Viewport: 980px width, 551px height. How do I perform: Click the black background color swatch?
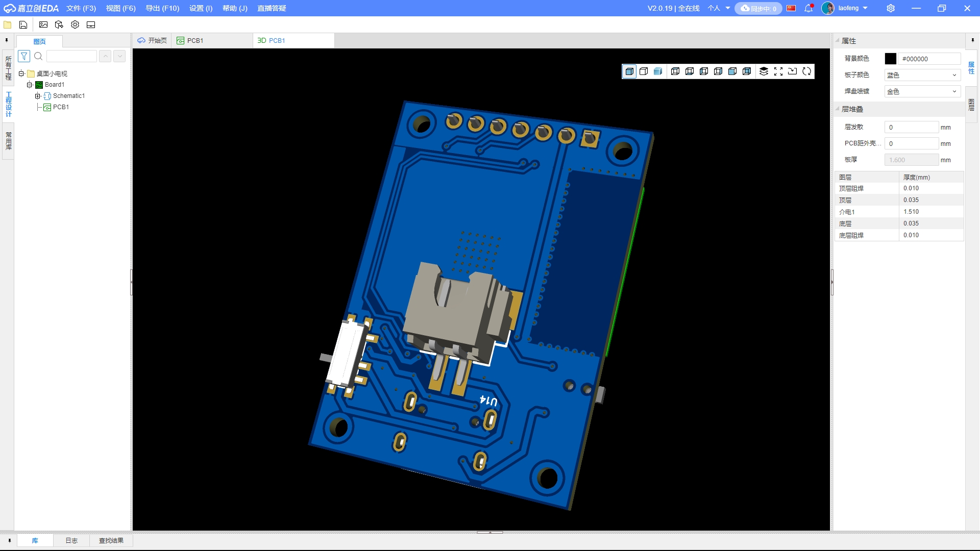coord(891,59)
